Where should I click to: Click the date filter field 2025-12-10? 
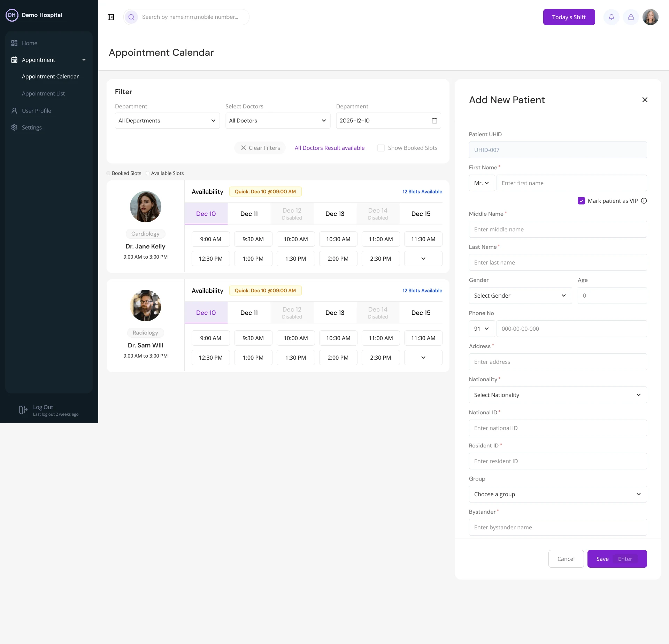coord(389,121)
